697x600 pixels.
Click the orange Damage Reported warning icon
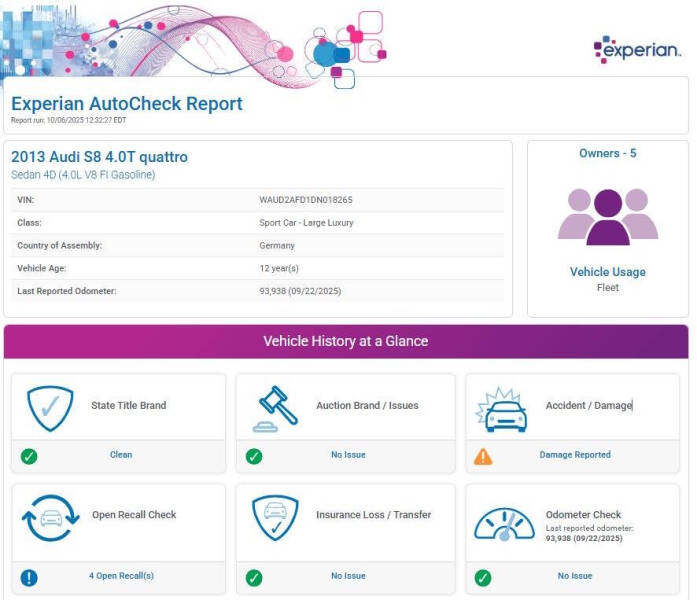pos(483,456)
